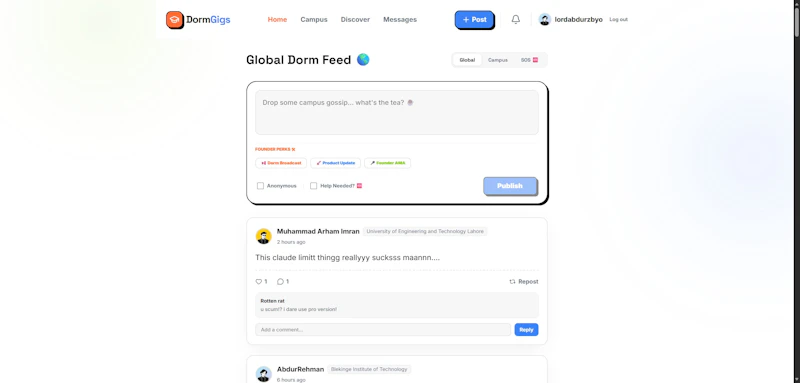The height and width of the screenshot is (383, 800).
Task: Open the Discover page
Action: point(355,19)
